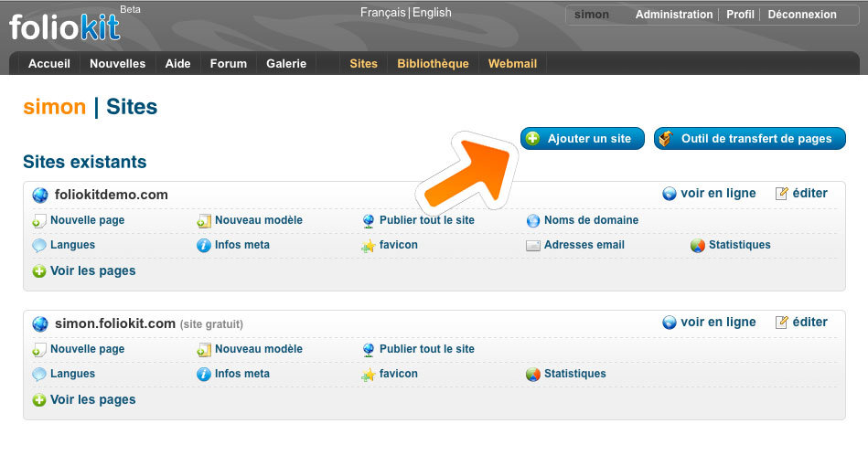Viewport: 868px width, 466px height.
Task: Click green plus icon on Ajouter un site
Action: pos(532,138)
